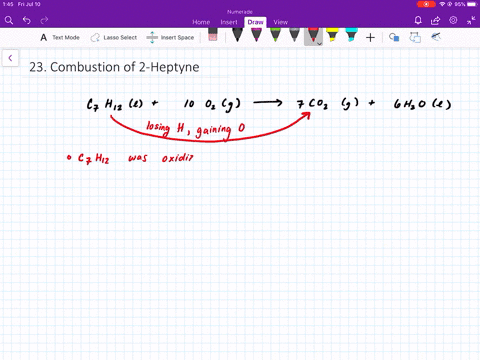Open the search magnifier

click(x=9, y=21)
